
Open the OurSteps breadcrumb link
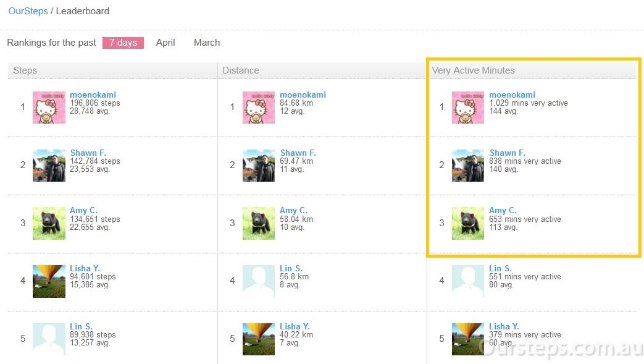(x=28, y=11)
